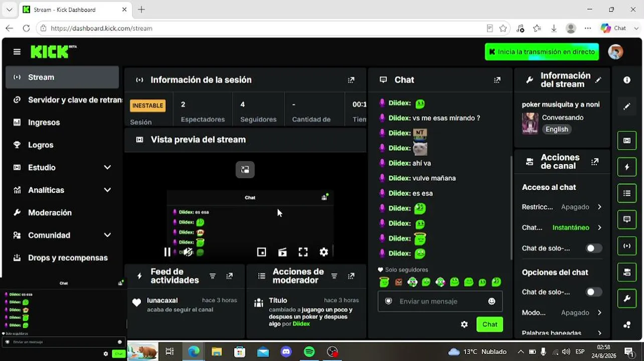This screenshot has width=644, height=361.
Task: Toggle moderator actions list icon in right rail
Action: pyautogui.click(x=627, y=193)
